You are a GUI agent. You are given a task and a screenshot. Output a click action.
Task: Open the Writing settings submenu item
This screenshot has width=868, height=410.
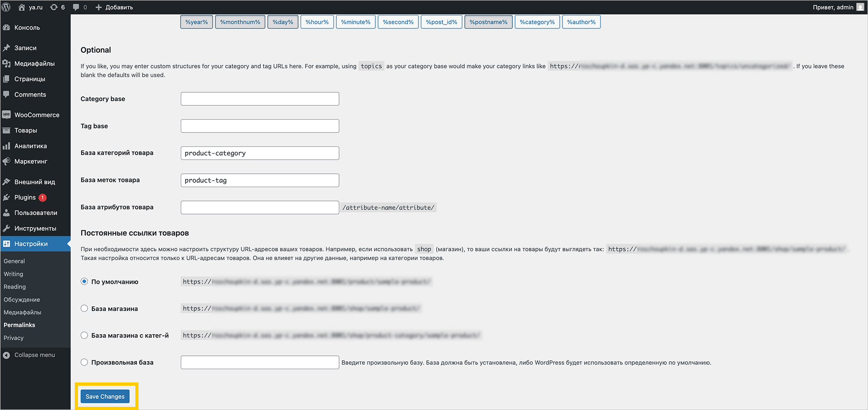click(x=13, y=274)
